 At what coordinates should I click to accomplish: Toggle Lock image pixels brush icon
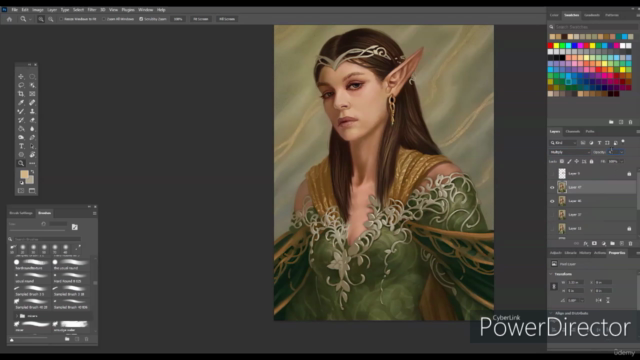pos(569,162)
